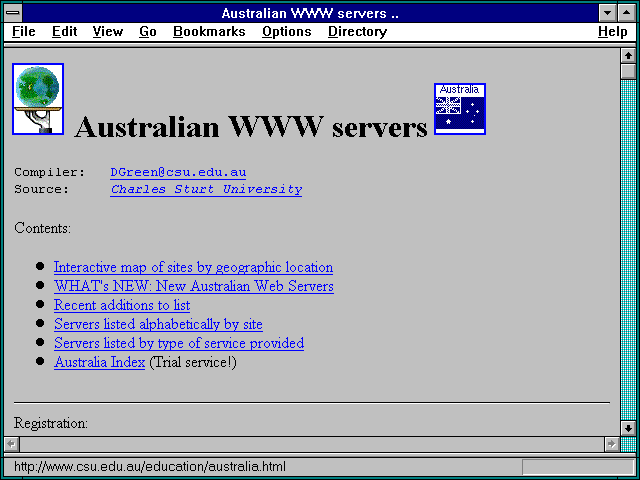Maximize the window with title bar up arrow
The image size is (640, 480).
click(x=627, y=13)
